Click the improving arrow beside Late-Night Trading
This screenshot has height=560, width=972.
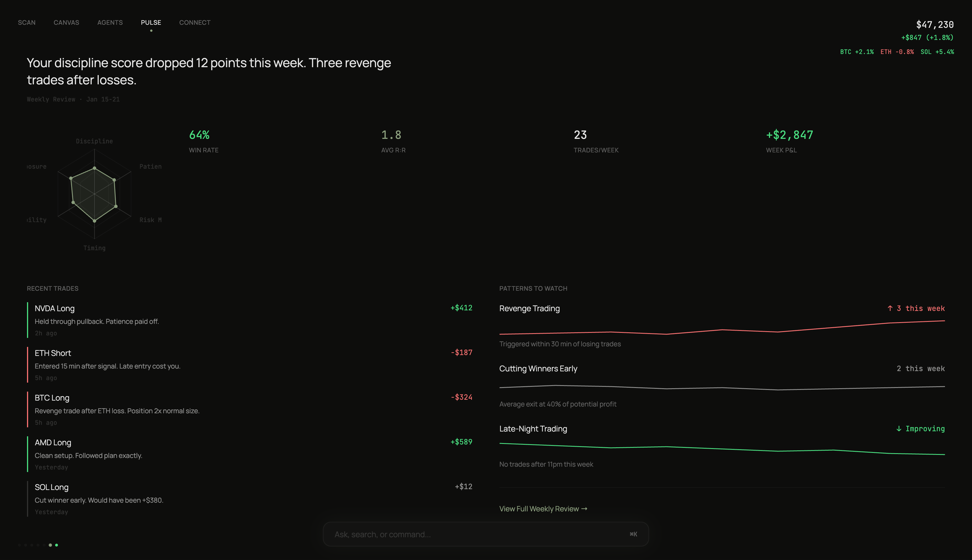tap(899, 428)
